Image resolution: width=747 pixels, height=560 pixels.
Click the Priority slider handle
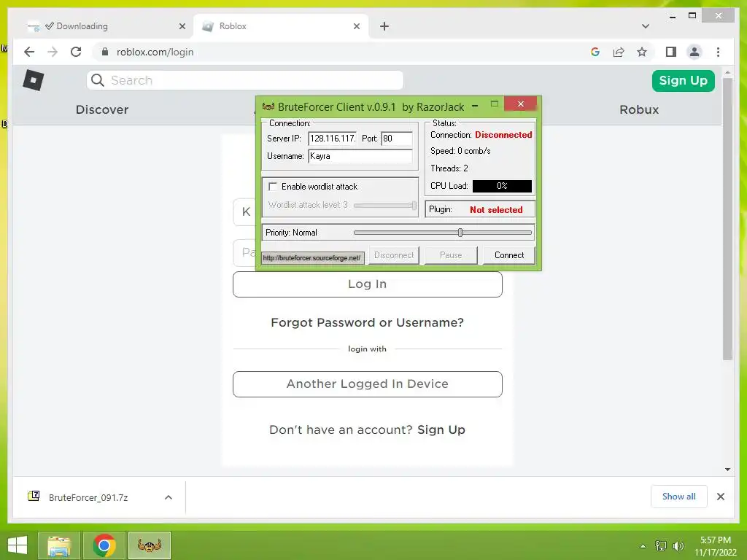pos(460,233)
